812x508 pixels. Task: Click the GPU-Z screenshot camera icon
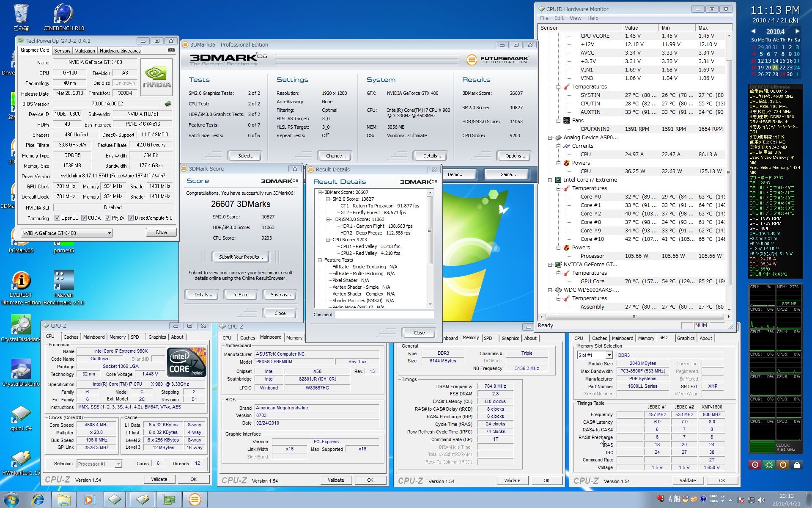click(171, 50)
